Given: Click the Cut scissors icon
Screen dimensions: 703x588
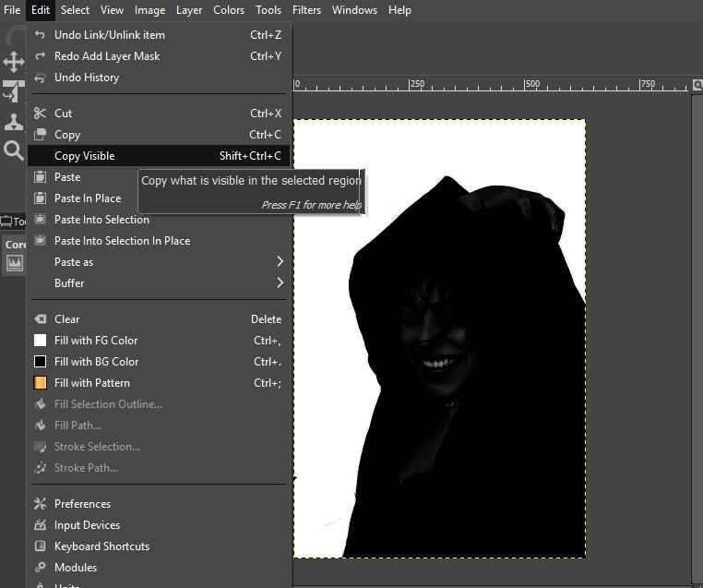Looking at the screenshot, I should [40, 113].
